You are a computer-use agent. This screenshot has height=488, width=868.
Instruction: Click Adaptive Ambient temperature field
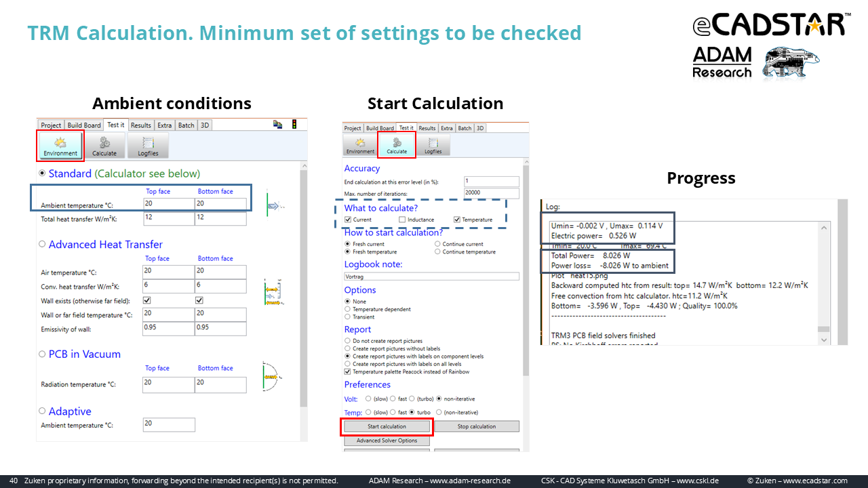click(169, 425)
